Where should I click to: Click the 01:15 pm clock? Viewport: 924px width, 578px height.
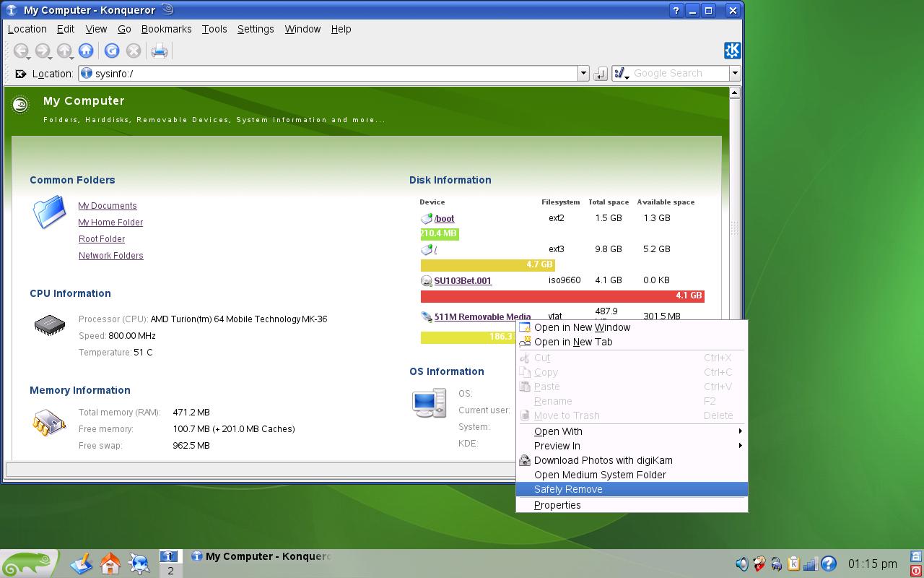pos(872,564)
